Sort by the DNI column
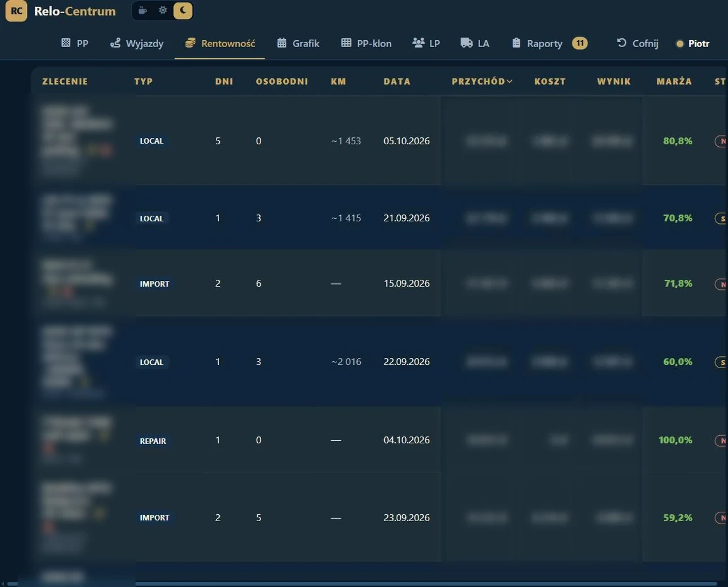This screenshot has width=728, height=587. pos(224,81)
